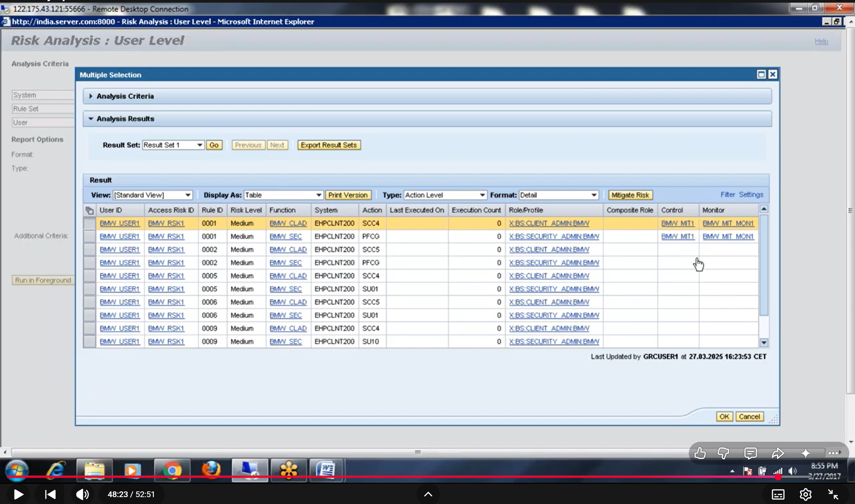Click the volume icon in the system tray
Image resolution: width=855 pixels, height=504 pixels.
click(793, 471)
